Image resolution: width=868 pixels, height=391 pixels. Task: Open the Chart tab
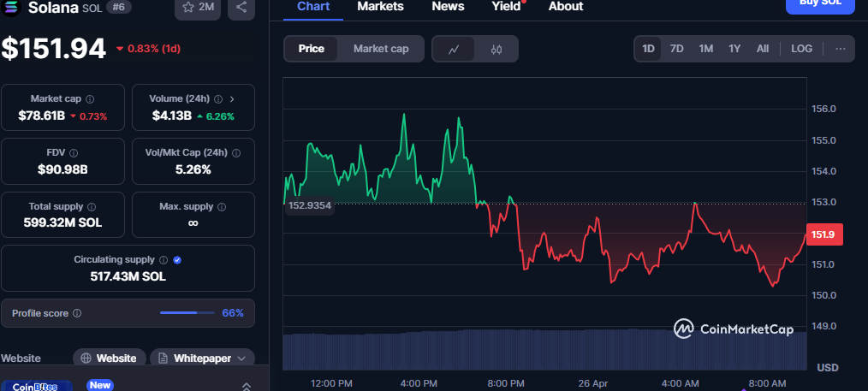tap(313, 7)
